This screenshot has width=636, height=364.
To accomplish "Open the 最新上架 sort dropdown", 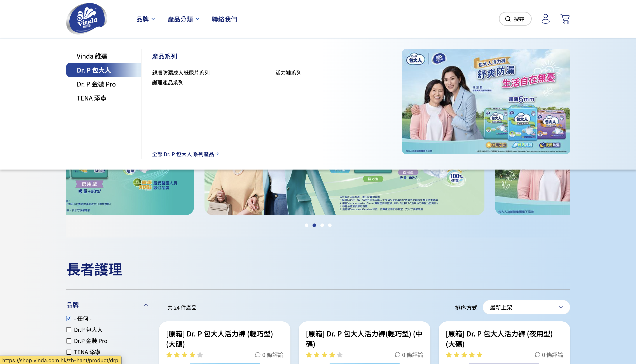I will [526, 307].
